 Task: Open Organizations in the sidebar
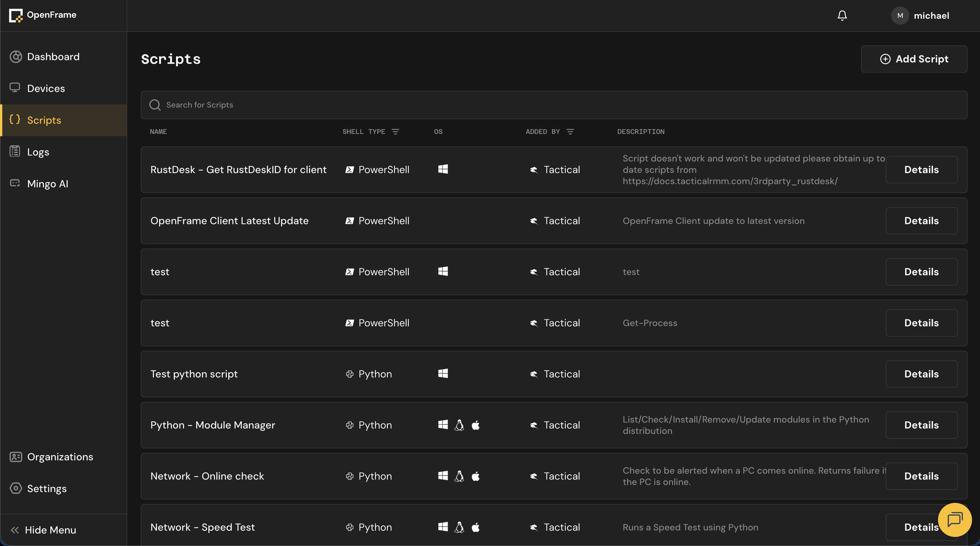pos(63,457)
